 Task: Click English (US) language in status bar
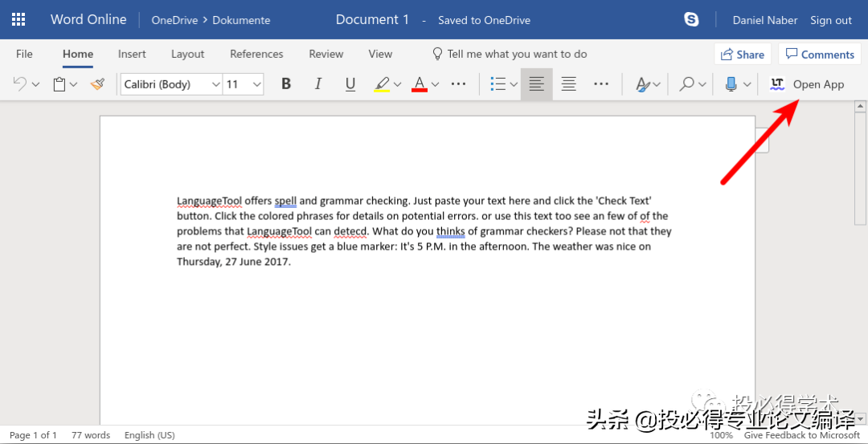[x=149, y=435]
